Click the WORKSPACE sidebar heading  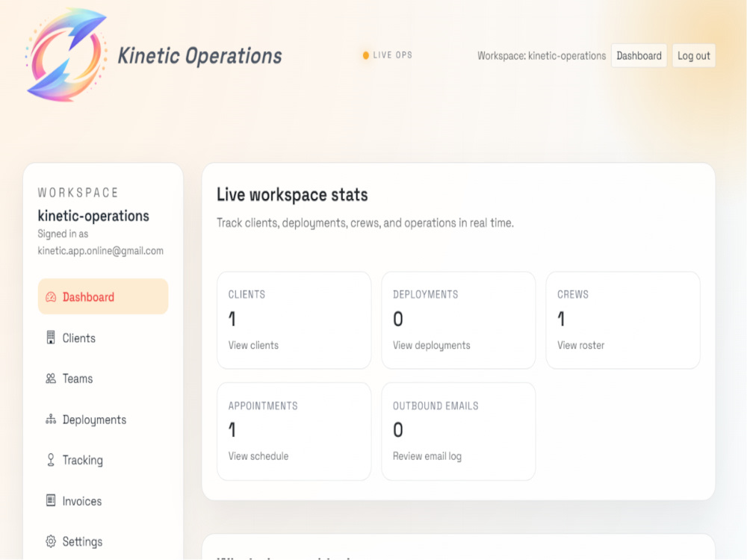point(78,193)
